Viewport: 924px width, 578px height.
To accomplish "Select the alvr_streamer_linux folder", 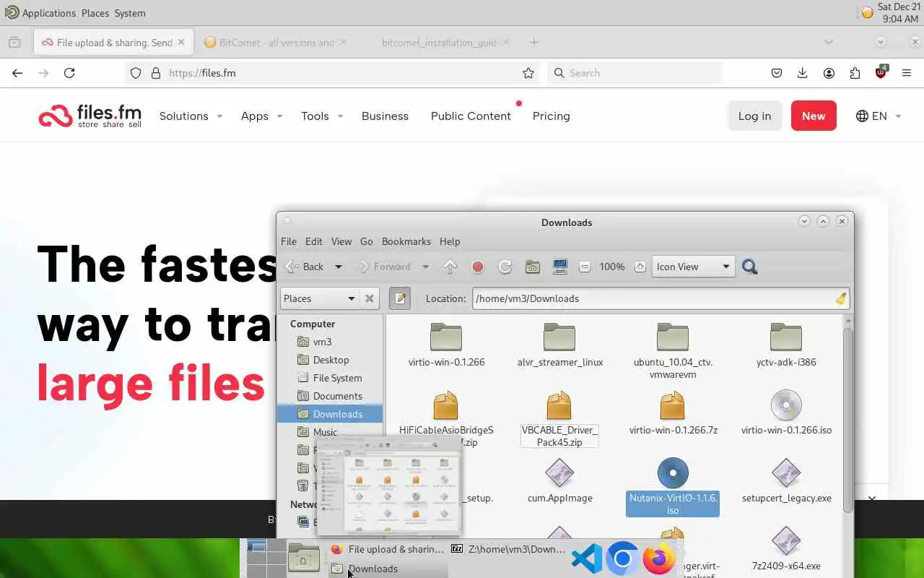I will pyautogui.click(x=559, y=345).
